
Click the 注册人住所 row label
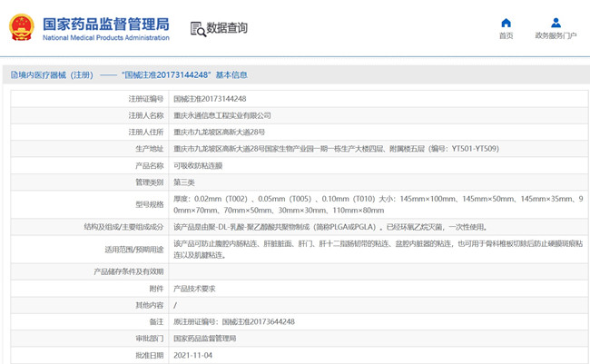pyautogui.click(x=146, y=133)
